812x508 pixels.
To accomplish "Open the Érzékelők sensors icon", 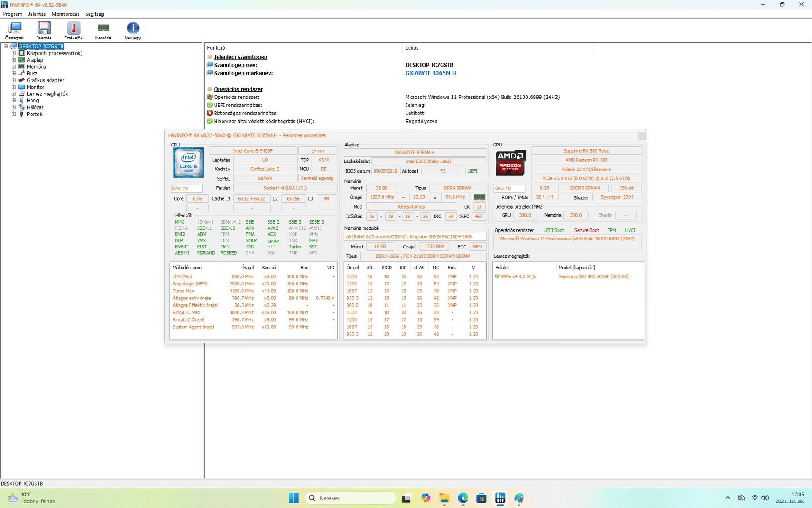I will click(x=74, y=31).
